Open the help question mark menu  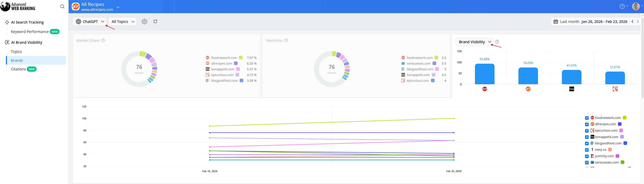(x=622, y=6)
